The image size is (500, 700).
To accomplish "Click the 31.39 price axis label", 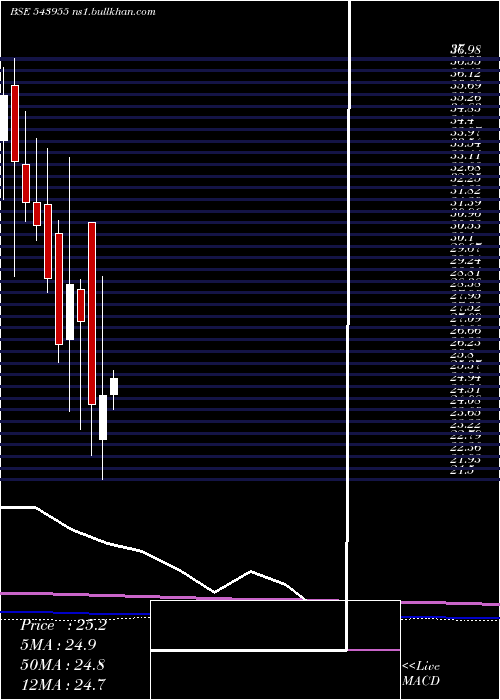I will [465, 204].
